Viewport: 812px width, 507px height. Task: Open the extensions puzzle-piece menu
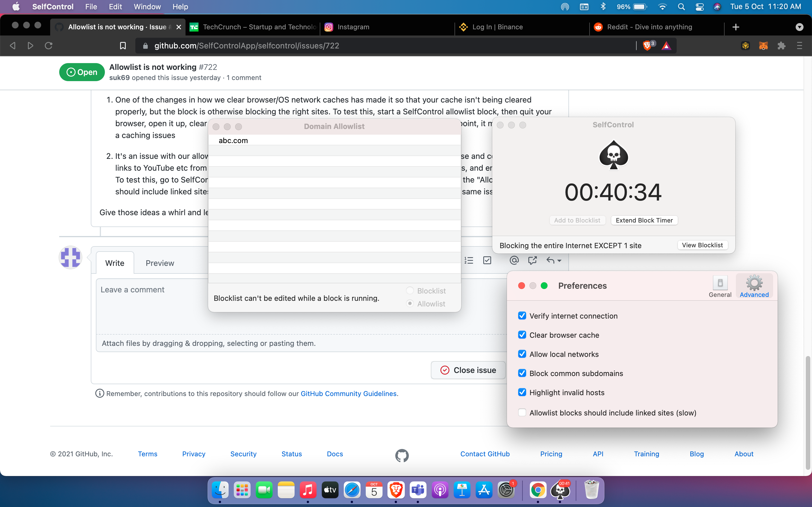pos(782,46)
